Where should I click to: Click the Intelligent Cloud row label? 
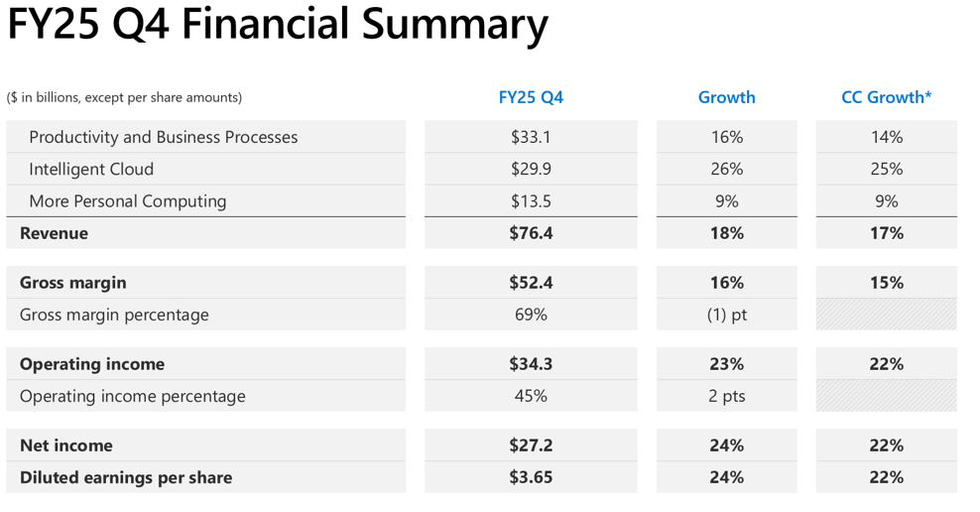[x=91, y=170]
